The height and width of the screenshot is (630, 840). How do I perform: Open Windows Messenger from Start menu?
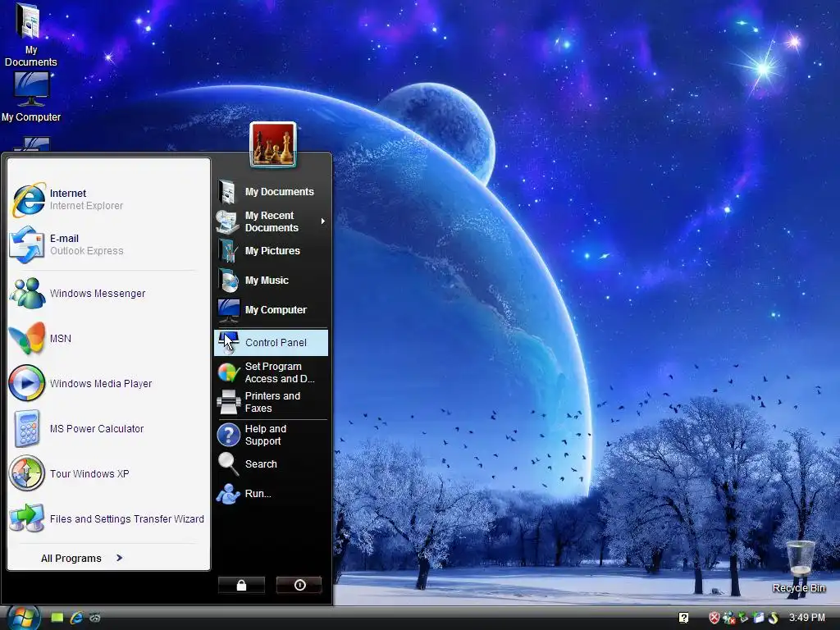pyautogui.click(x=109, y=293)
